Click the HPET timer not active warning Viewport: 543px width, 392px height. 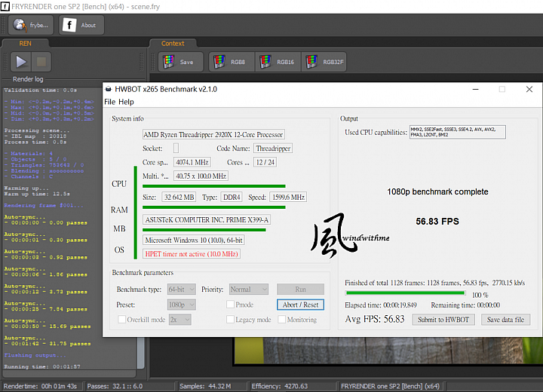tap(192, 254)
